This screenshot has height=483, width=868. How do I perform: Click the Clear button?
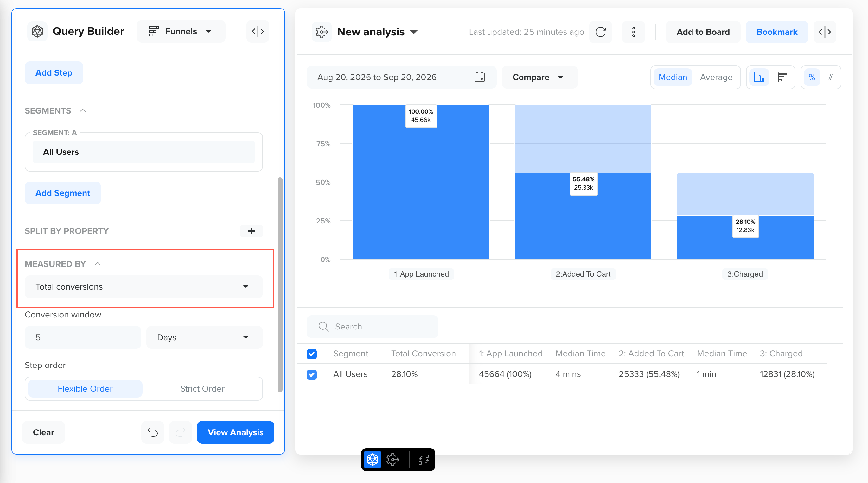(43, 432)
